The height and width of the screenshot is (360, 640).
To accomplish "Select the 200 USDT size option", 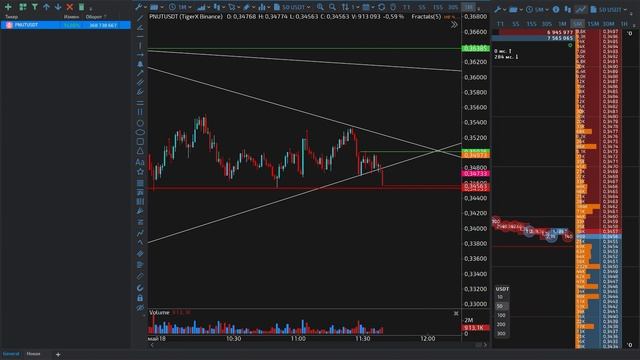I will coord(501,324).
